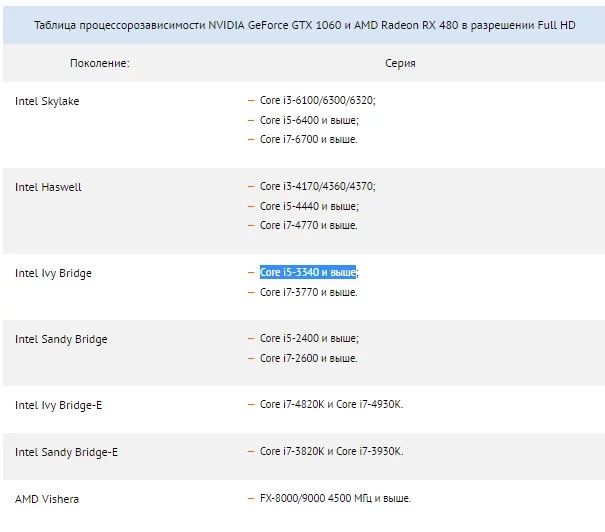Viewport: 605px width, 532px height.
Task: Click the Core i7-4820K and i7-4930K entry
Action: point(331,405)
